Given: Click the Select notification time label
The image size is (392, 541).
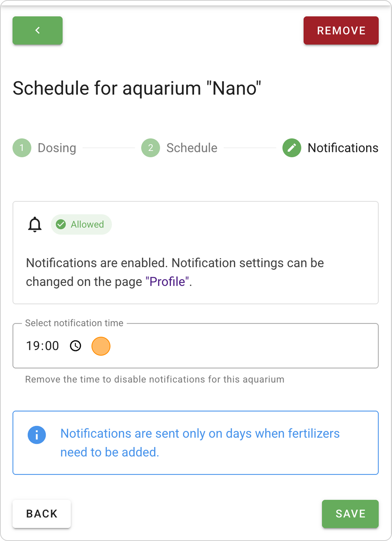Looking at the screenshot, I should click(74, 323).
